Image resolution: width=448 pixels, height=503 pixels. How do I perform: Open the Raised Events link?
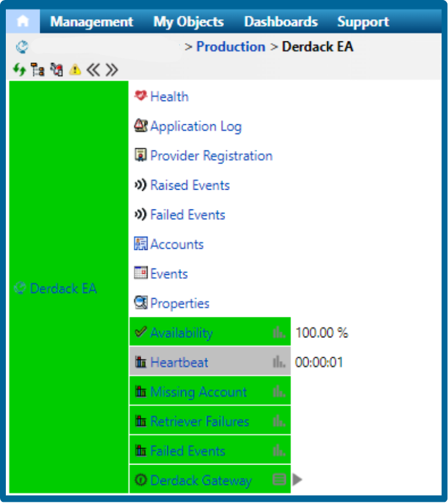[x=190, y=186]
